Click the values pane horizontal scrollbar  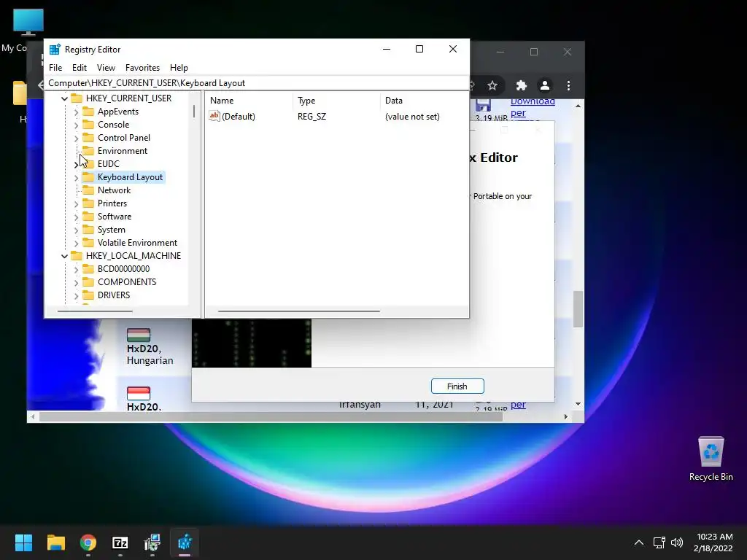[x=298, y=311]
